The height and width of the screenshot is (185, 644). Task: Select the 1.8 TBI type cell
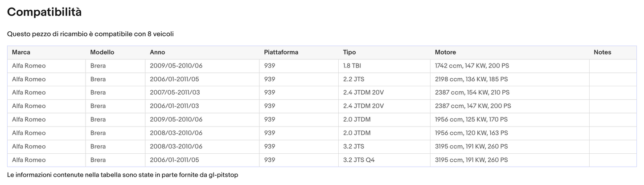pos(352,66)
